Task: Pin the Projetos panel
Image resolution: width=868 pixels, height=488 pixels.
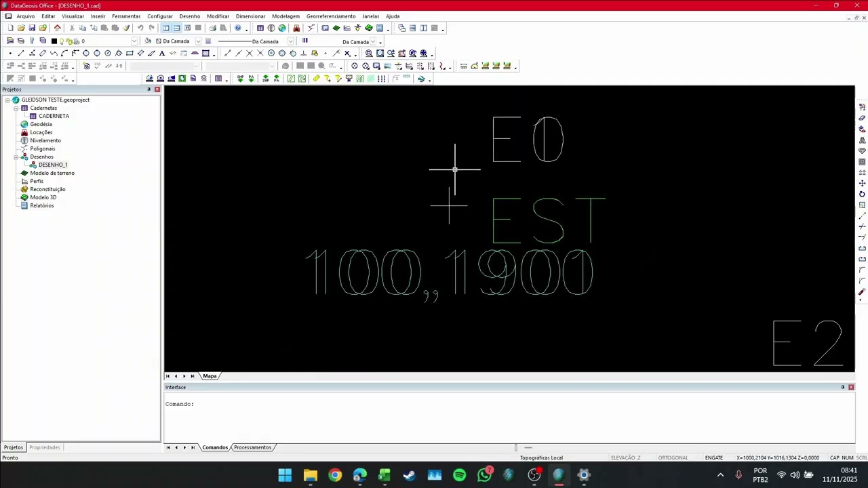Action: click(149, 89)
